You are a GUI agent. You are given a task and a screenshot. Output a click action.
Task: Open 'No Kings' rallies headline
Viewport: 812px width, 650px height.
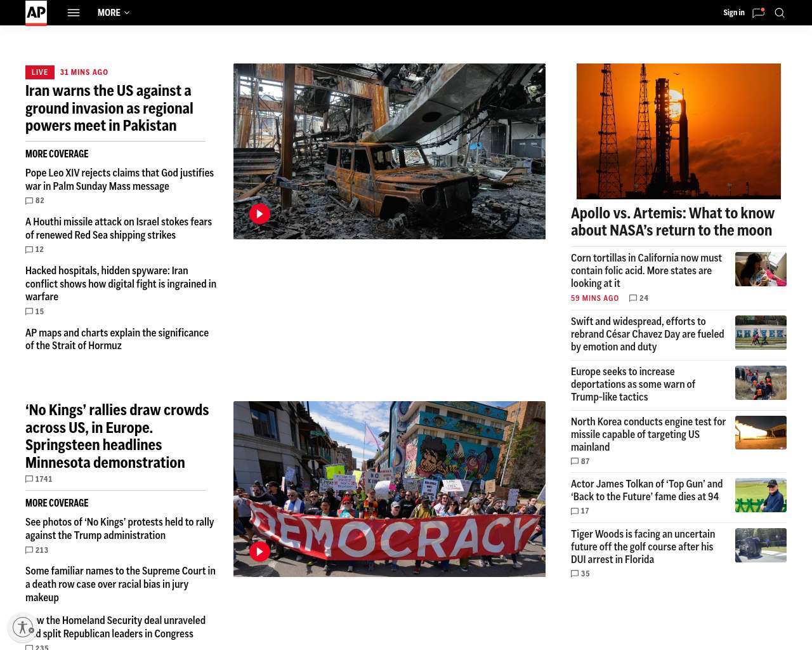(x=117, y=437)
